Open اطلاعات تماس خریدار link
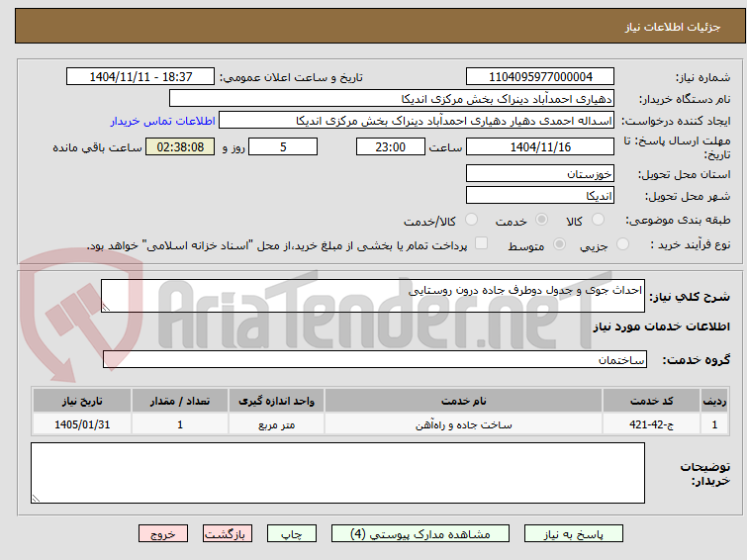 pos(163,121)
